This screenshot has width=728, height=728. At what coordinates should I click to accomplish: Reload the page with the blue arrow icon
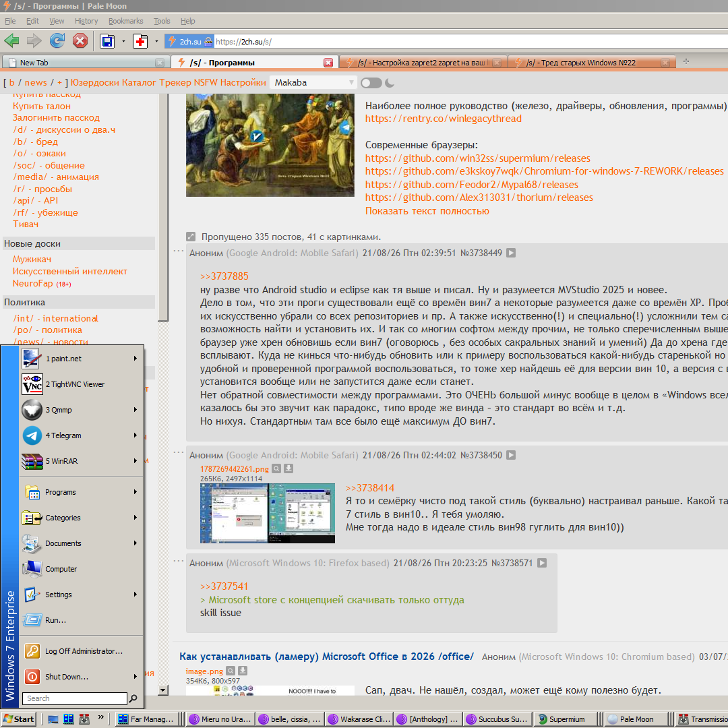[x=57, y=41]
